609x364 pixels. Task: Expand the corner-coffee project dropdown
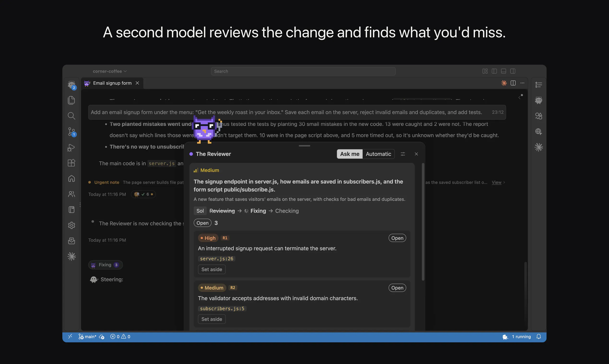tap(110, 71)
